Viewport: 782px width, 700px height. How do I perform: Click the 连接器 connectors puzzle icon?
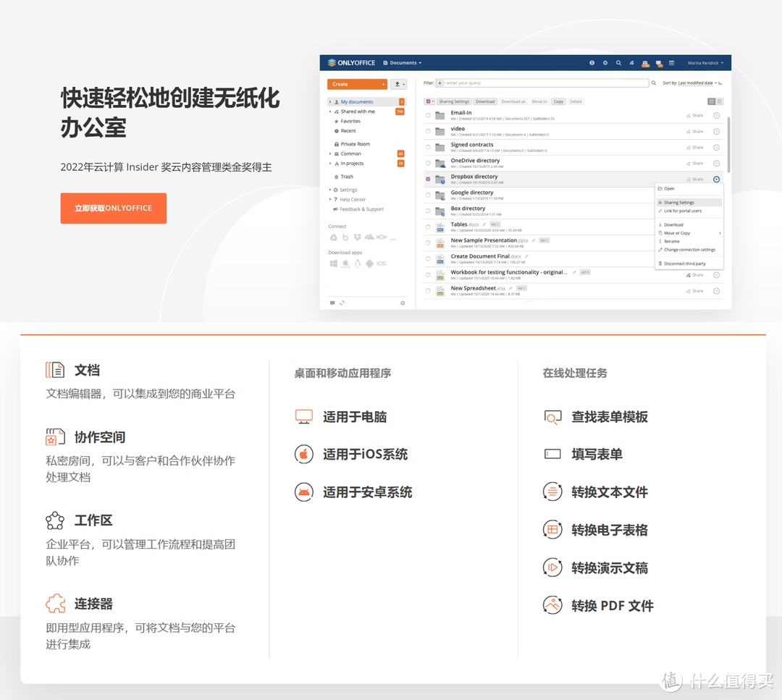click(55, 604)
